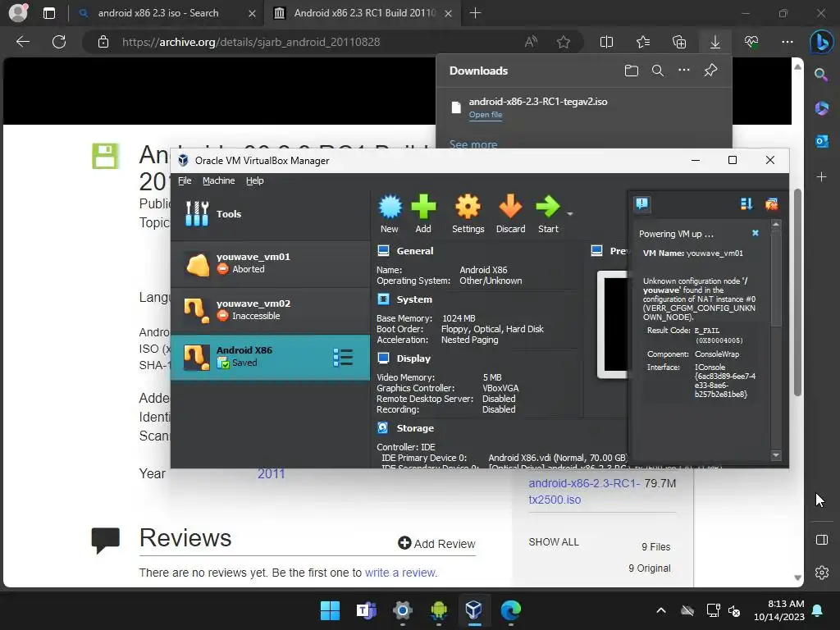
Task: Search downloads magnifier icon
Action: tap(658, 71)
